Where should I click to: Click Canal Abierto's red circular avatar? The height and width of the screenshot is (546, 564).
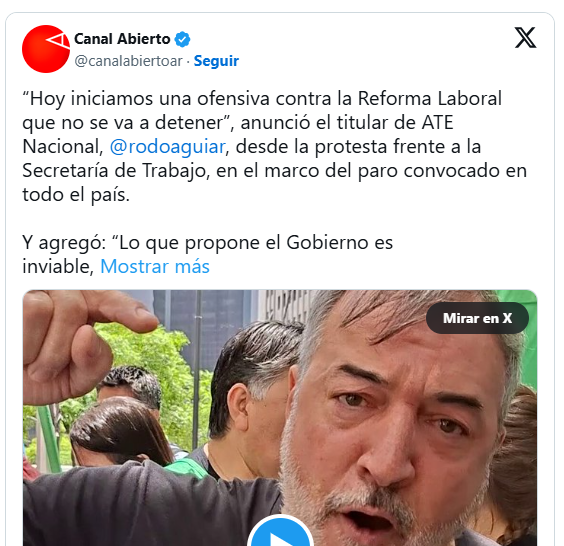coord(46,49)
